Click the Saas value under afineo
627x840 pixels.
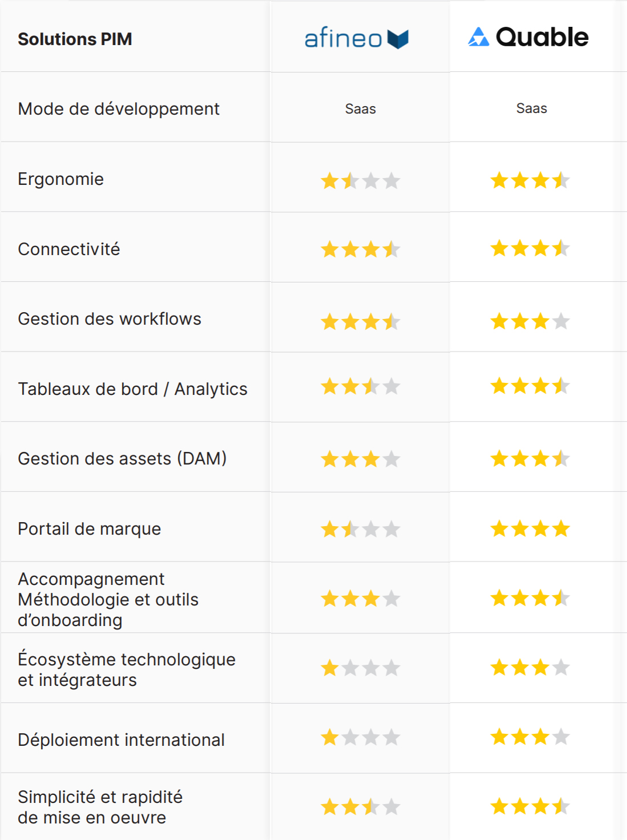(361, 108)
